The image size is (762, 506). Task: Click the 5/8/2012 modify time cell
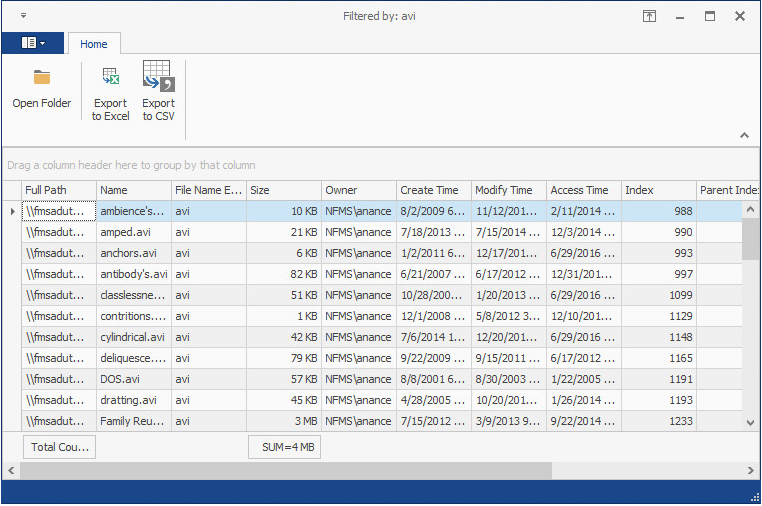[509, 316]
